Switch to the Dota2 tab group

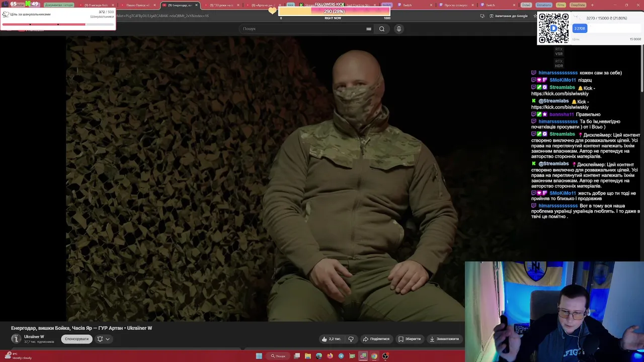point(526,5)
